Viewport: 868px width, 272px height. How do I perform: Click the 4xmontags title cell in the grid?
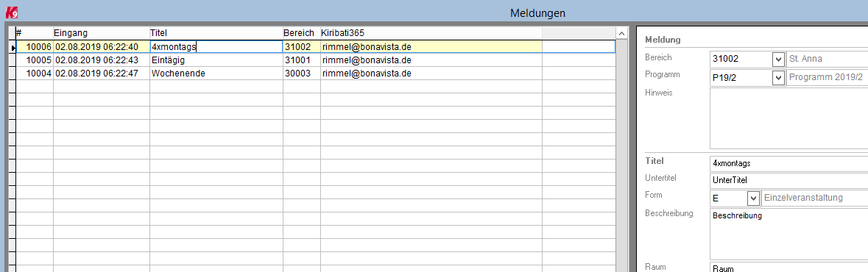[216, 47]
